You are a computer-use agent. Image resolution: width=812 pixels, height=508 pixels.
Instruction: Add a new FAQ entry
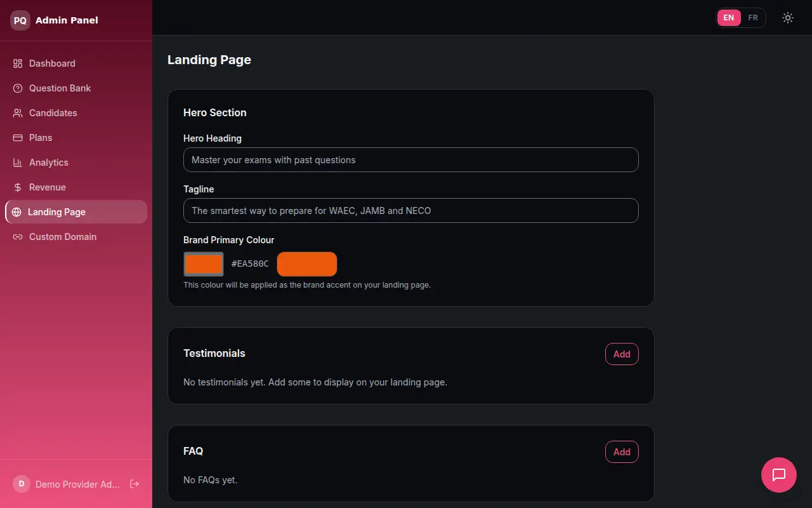pos(622,452)
